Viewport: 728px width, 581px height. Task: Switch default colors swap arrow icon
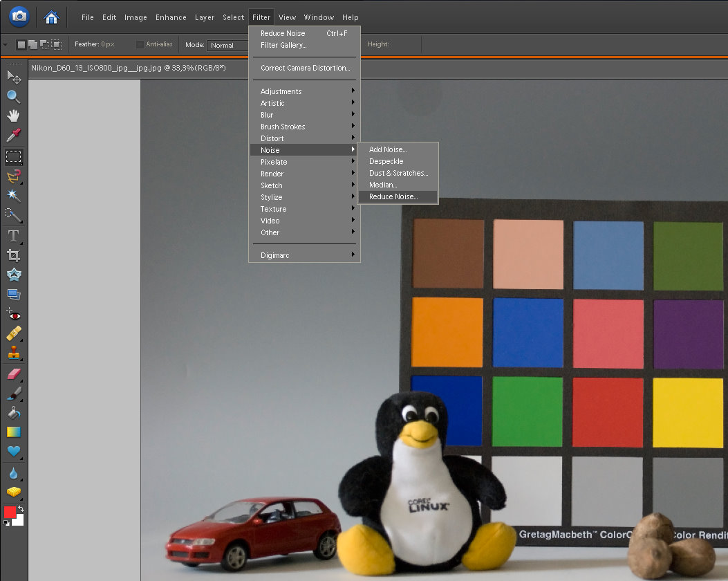click(21, 509)
